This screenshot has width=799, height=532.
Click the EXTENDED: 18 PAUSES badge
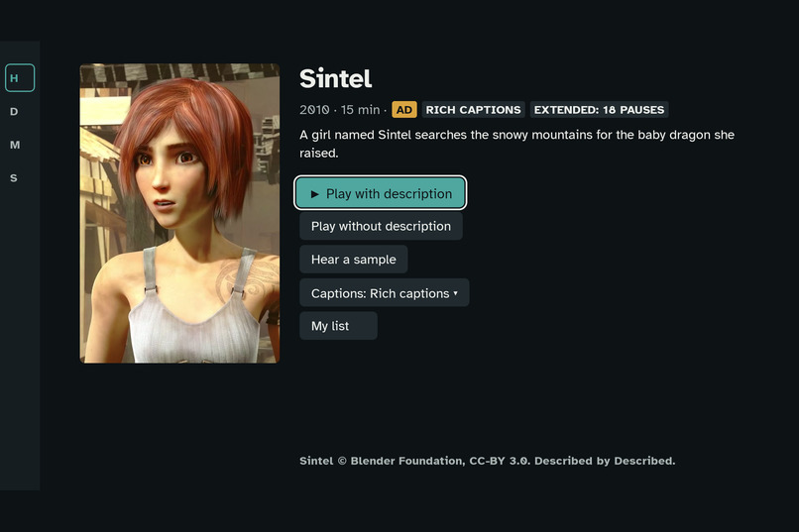click(x=599, y=109)
